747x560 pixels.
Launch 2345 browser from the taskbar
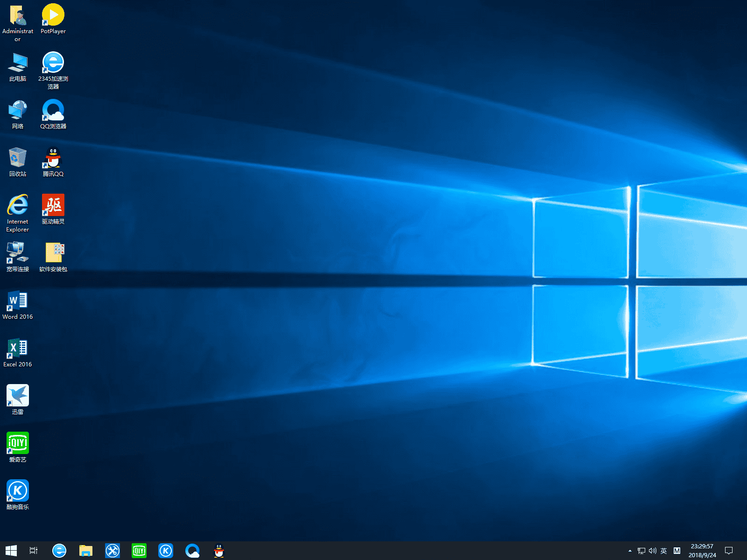[x=59, y=551]
